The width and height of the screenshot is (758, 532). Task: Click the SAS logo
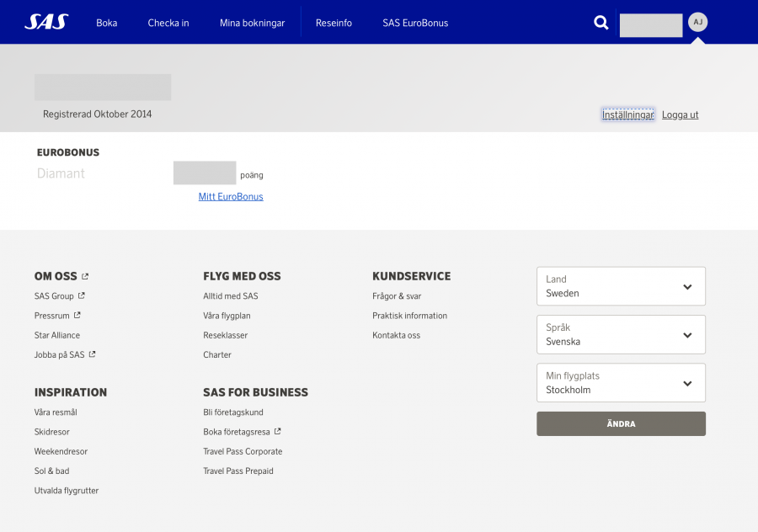click(46, 22)
